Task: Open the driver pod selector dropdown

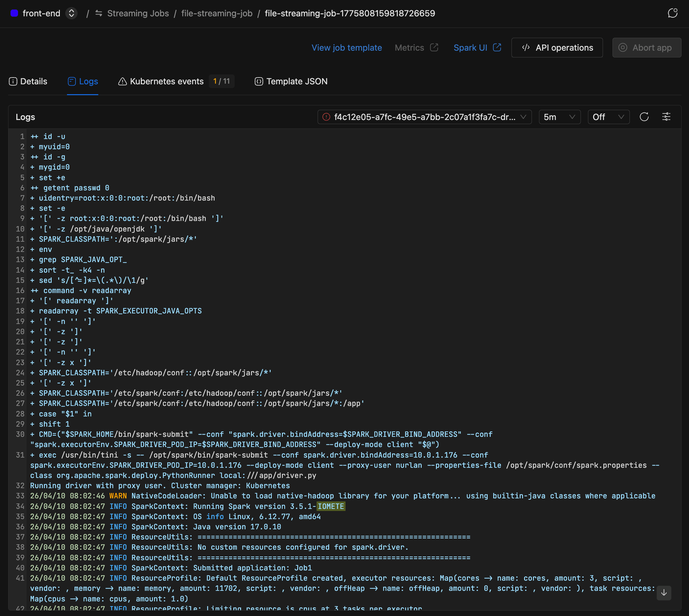Action: [x=424, y=117]
